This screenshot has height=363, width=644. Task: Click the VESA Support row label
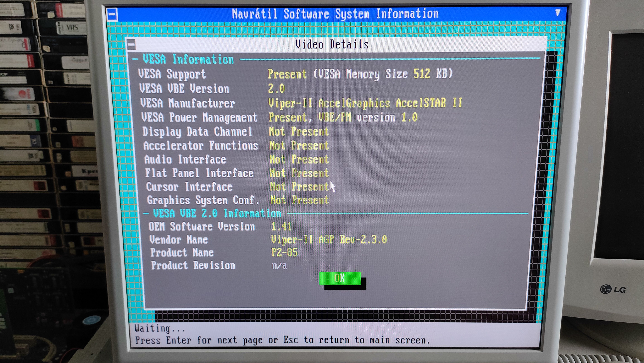[x=172, y=74]
